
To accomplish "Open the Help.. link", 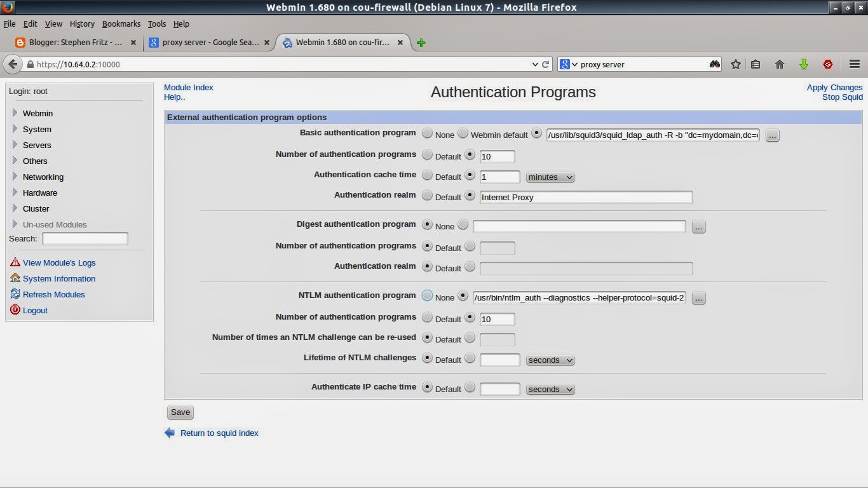I will (175, 97).
